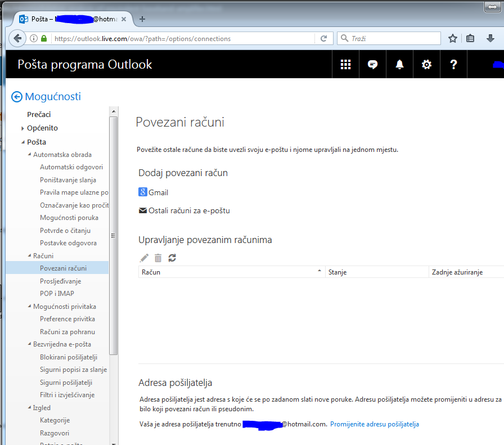Click the refresh connected accounts icon
Image resolution: width=504 pixels, height=445 pixels.
172,258
